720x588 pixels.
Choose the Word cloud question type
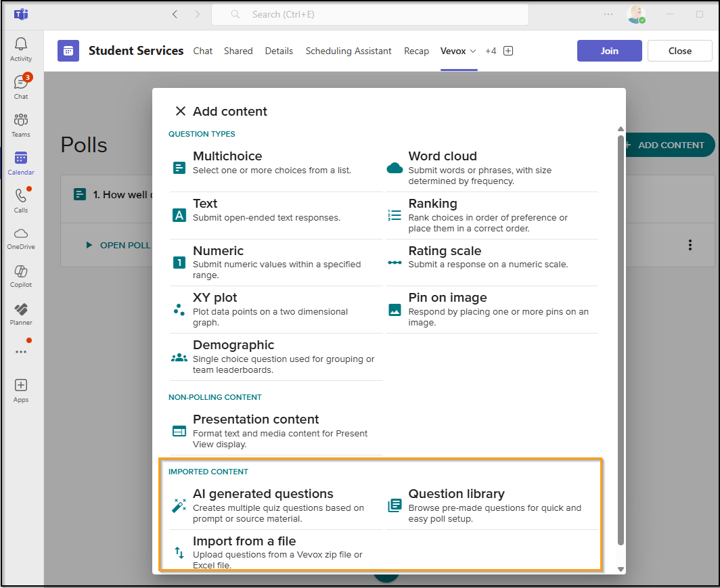492,168
